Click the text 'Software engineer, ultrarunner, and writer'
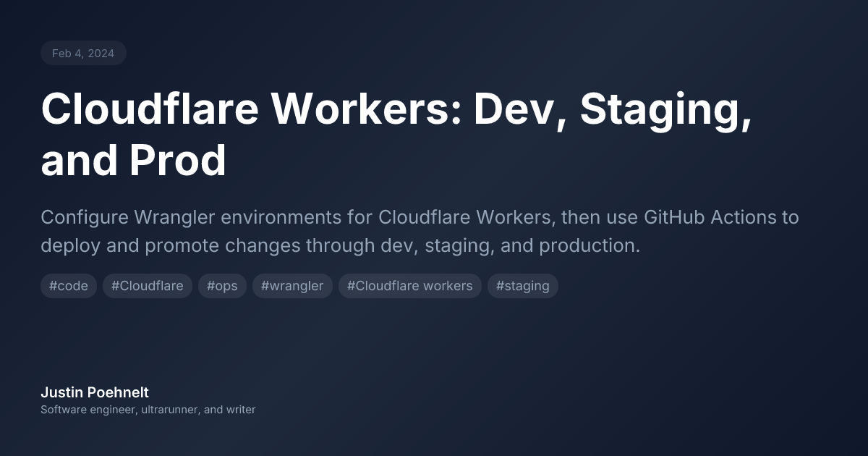The height and width of the screenshot is (456, 868). coord(148,410)
